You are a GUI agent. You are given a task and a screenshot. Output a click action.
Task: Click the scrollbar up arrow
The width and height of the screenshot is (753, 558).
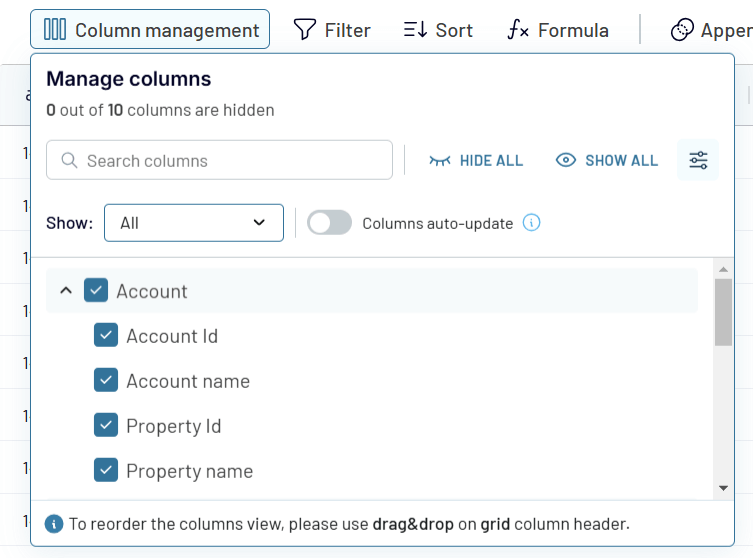click(723, 269)
